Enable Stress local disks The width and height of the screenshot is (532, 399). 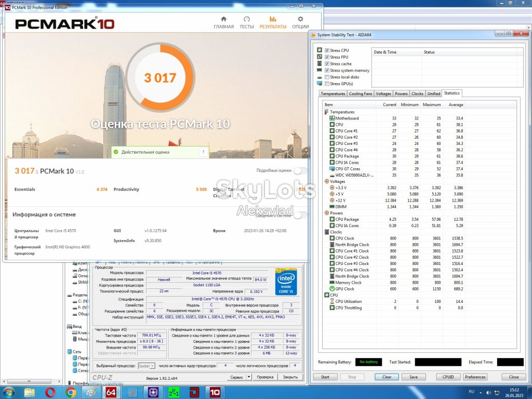click(327, 77)
